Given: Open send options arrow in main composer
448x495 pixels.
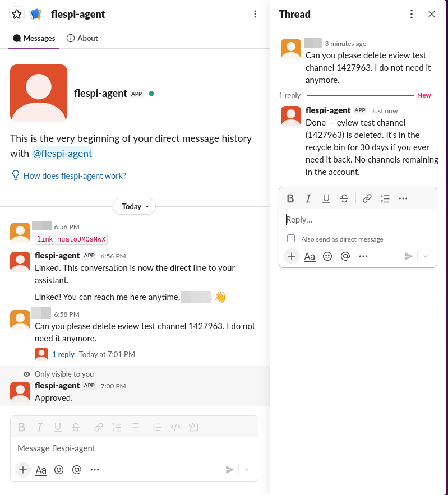Looking at the screenshot, I should [247, 470].
